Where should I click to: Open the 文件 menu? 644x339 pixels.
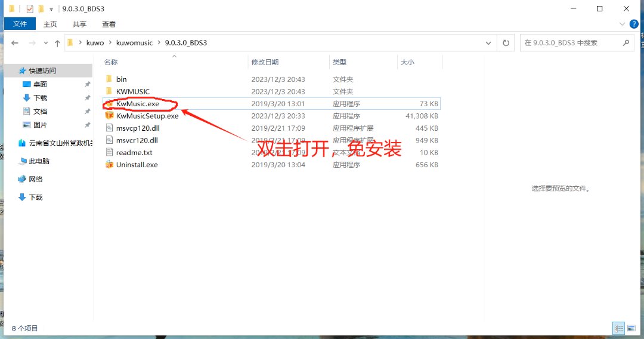pos(20,24)
